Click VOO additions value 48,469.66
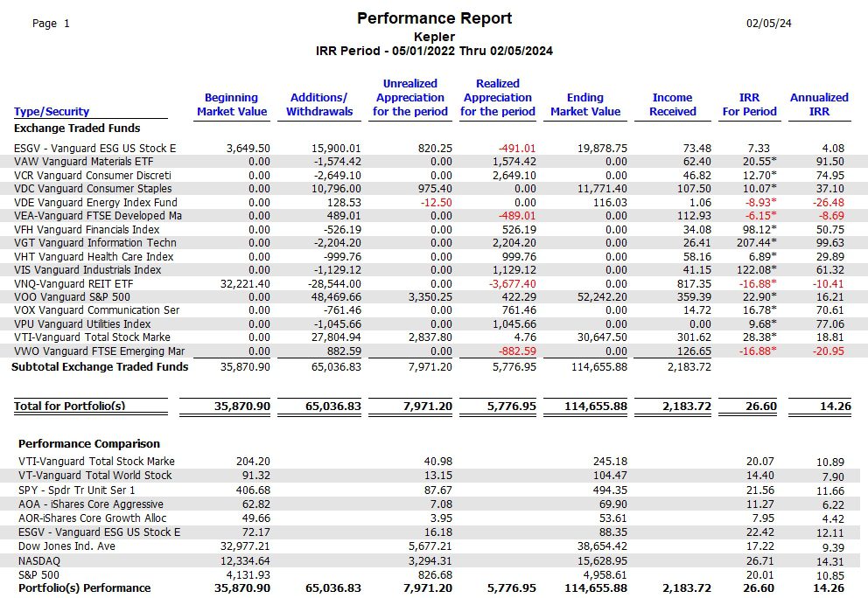868x598 pixels. click(x=336, y=297)
